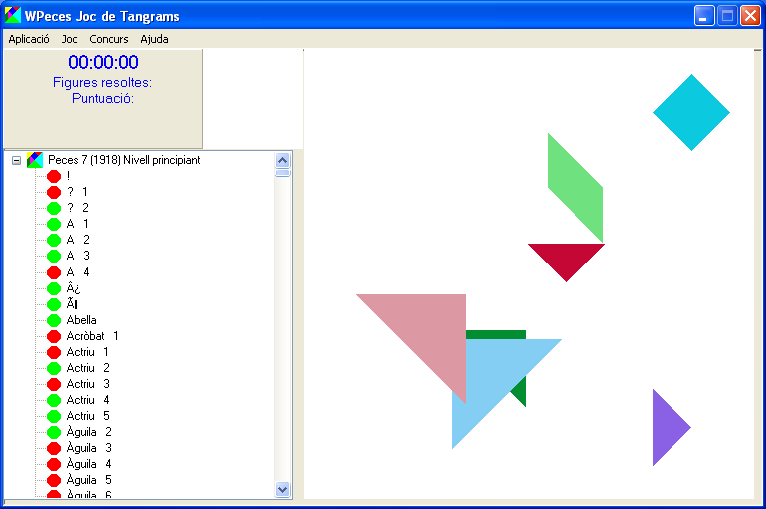766x509 pixels.
Task: Click the red status dot beside Acròbat 1
Action: [54, 336]
